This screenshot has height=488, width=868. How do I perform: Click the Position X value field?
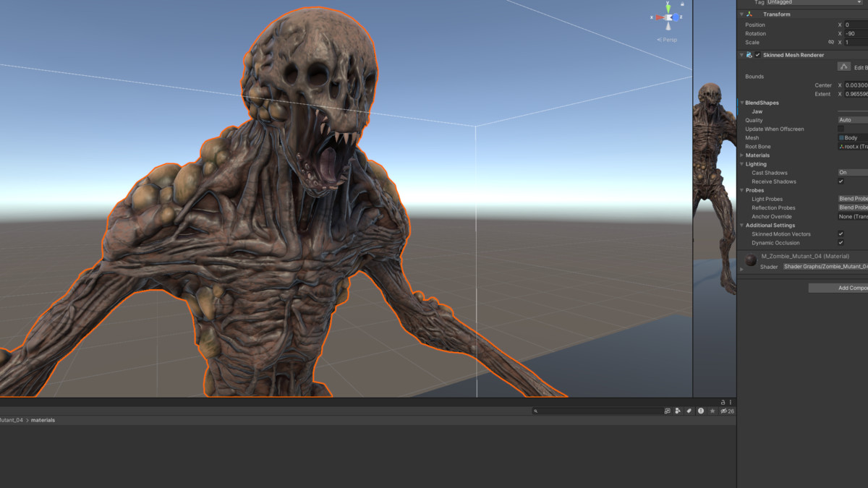pos(856,25)
